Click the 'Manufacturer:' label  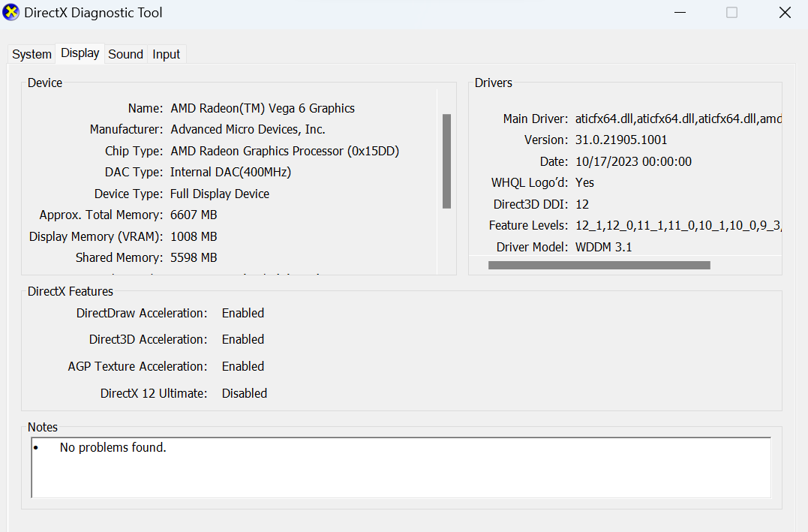point(126,129)
